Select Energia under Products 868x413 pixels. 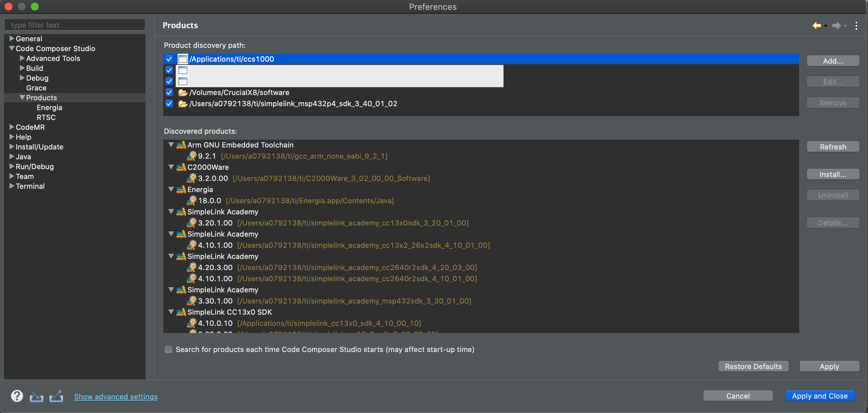(x=49, y=108)
